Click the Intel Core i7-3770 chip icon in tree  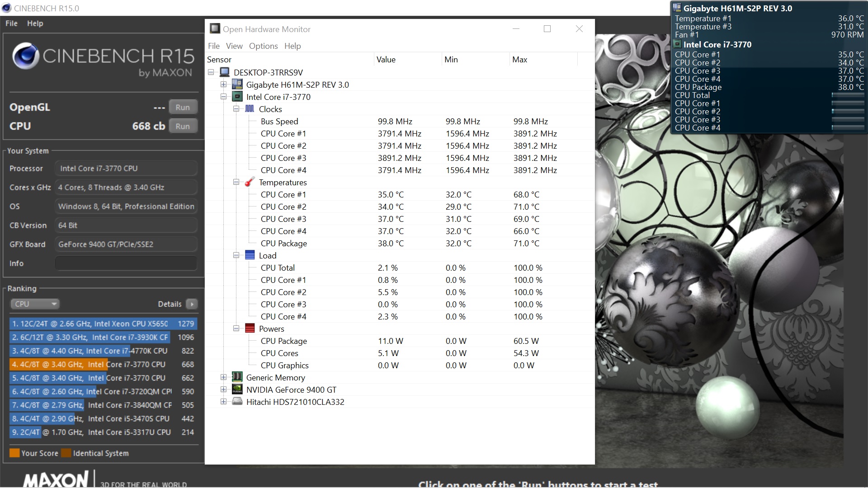pyautogui.click(x=237, y=97)
